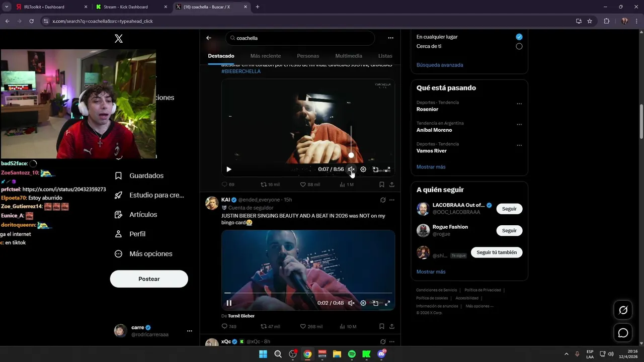The image size is (644, 362).
Task: Open the floating messages chat button
Action: (623, 333)
